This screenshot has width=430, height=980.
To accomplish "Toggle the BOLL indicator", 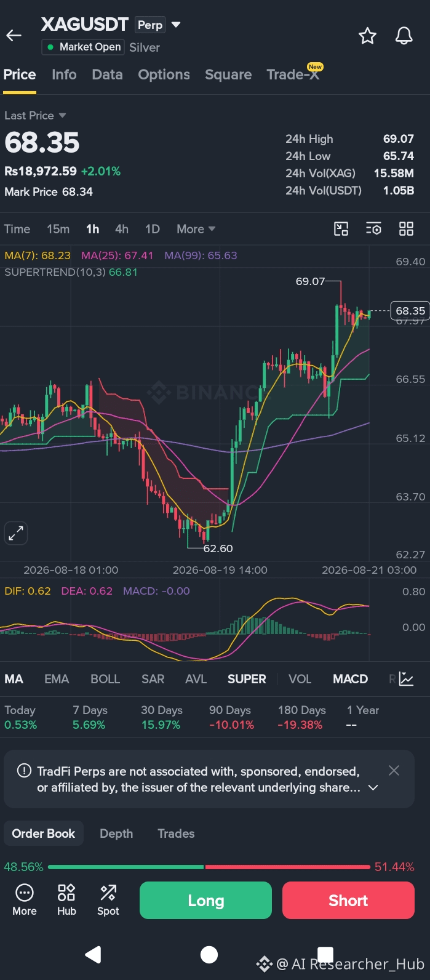I will pyautogui.click(x=105, y=679).
